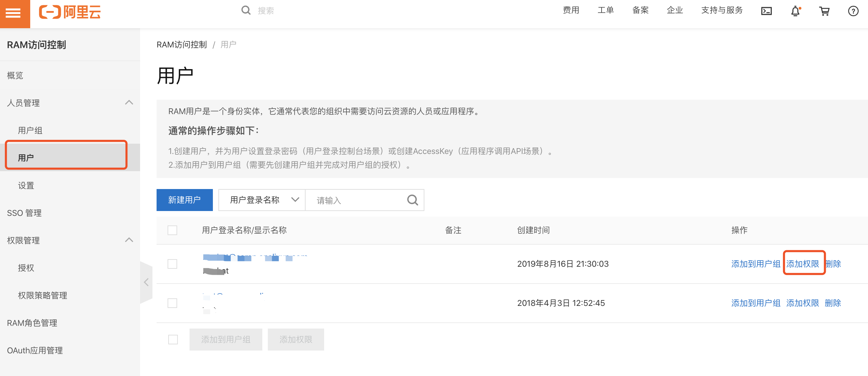This screenshot has height=376, width=868.
Task: Click 添加权限 for the 2019 user
Action: 802,264
